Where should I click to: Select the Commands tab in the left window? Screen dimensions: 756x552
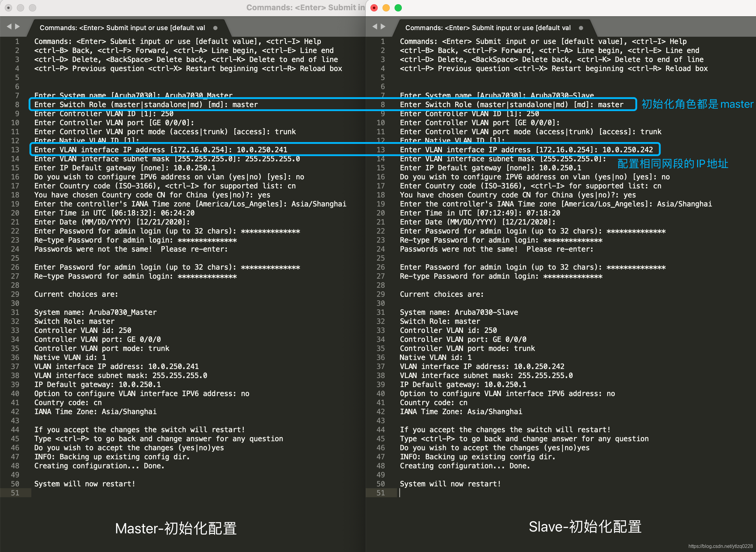[122, 28]
